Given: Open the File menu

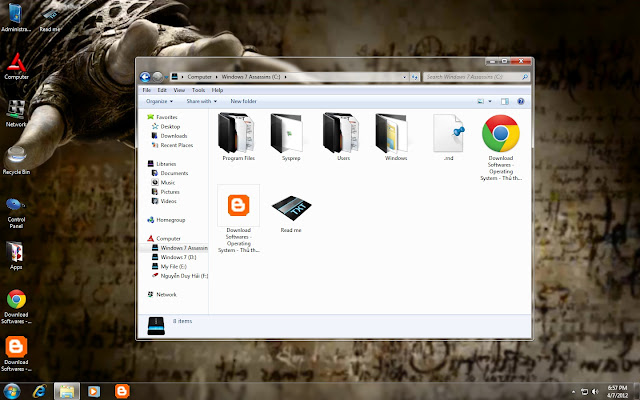Looking at the screenshot, I should (147, 90).
